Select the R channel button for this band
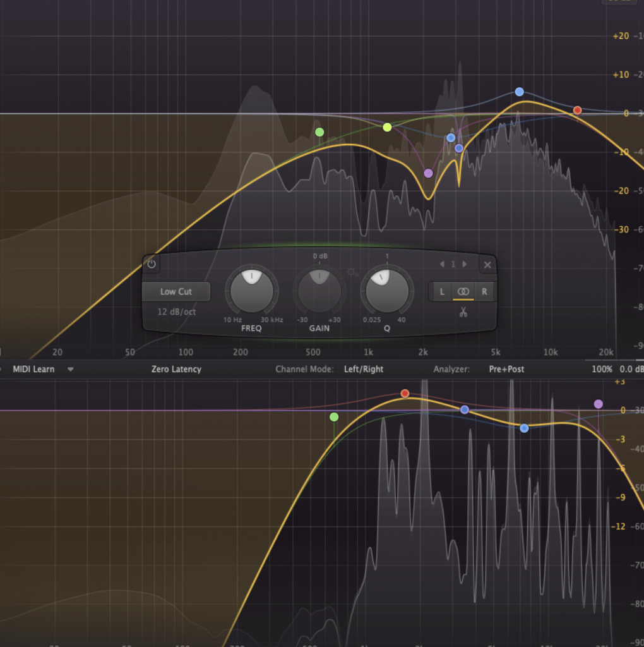644x647 pixels. tap(484, 291)
